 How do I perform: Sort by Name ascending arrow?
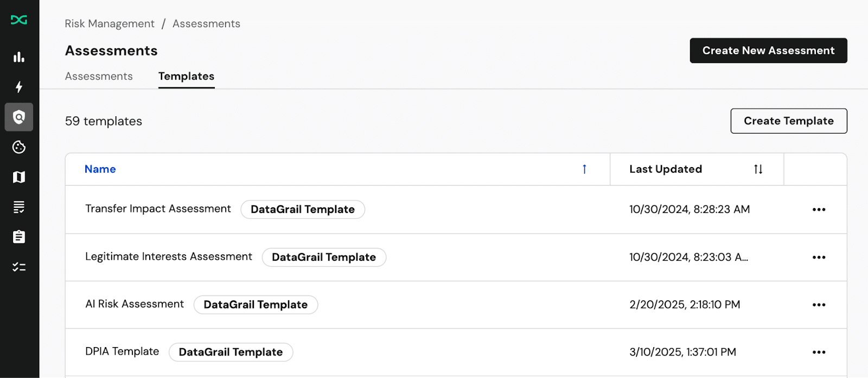click(x=584, y=169)
